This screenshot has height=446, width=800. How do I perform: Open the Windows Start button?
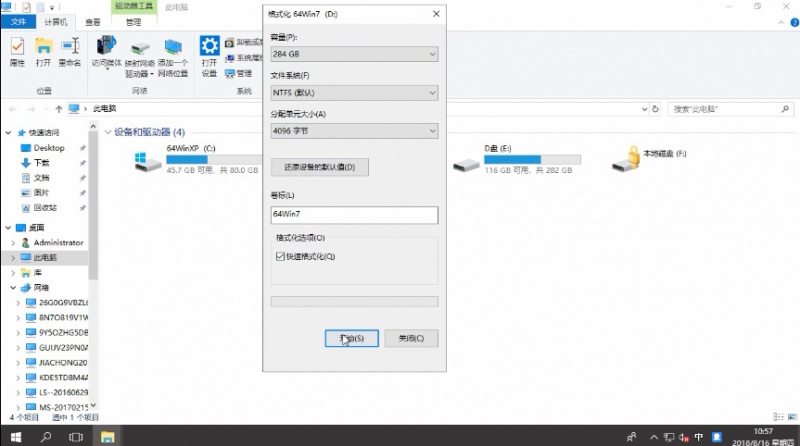click(16, 437)
